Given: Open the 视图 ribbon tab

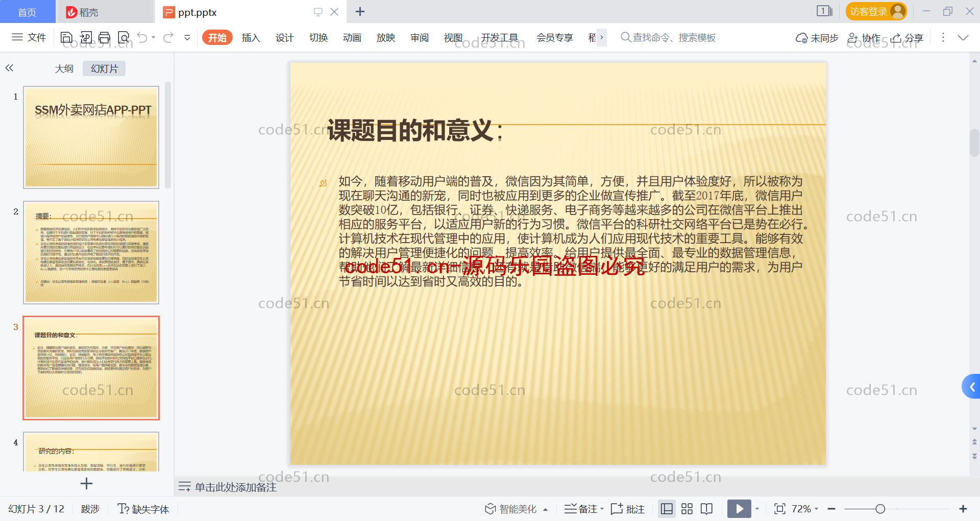Looking at the screenshot, I should tap(453, 37).
